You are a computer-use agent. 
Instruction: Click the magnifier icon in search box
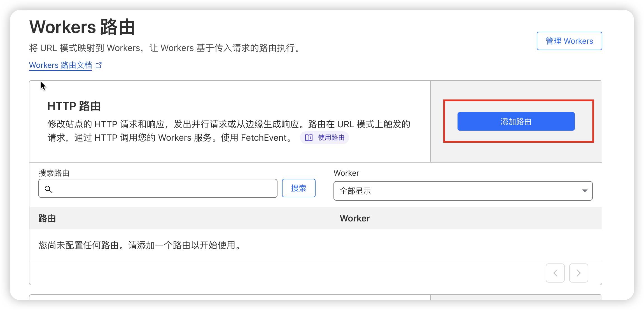[x=48, y=189]
